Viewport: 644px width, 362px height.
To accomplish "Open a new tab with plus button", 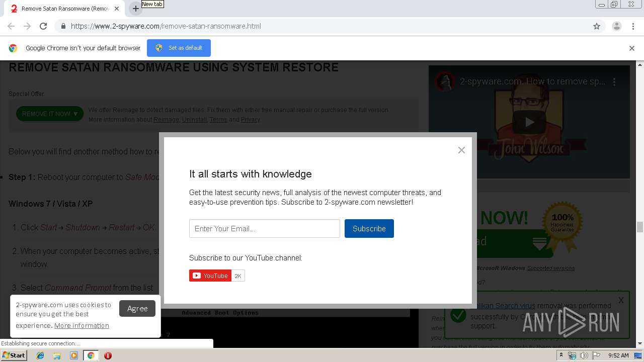I will tap(135, 9).
